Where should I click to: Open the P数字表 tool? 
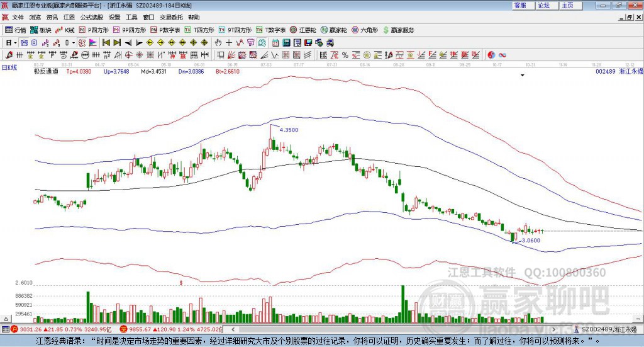165,30
